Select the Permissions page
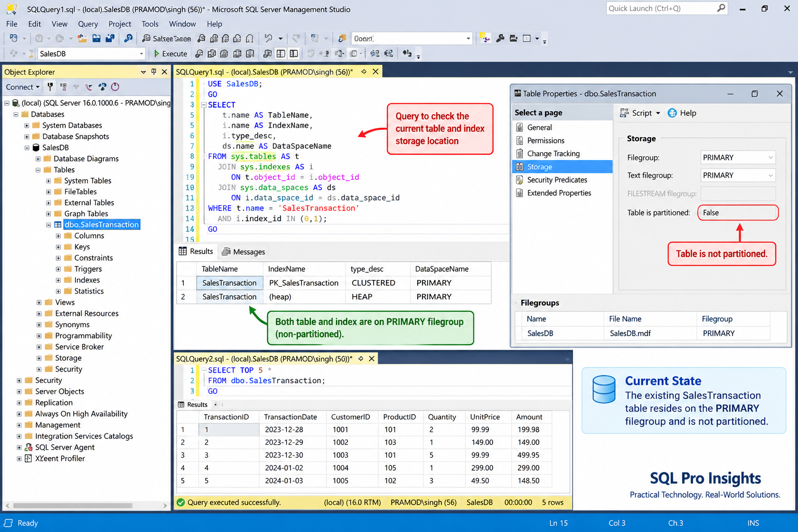 click(x=546, y=141)
